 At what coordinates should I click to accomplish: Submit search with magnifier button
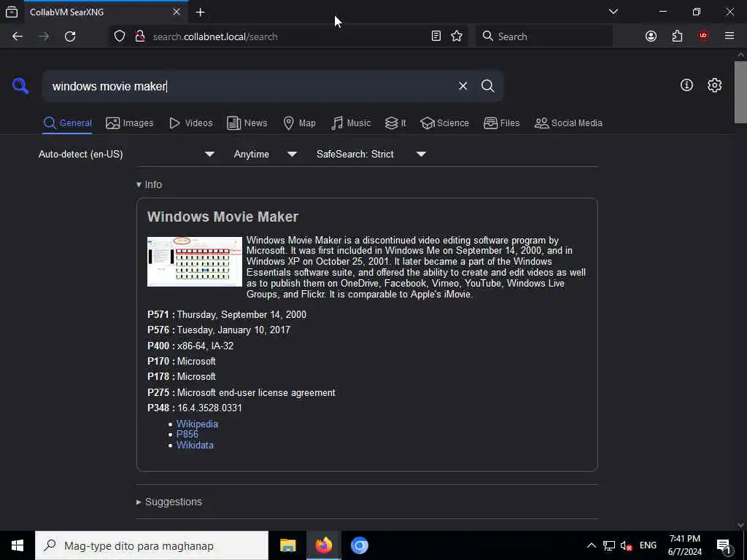[487, 86]
